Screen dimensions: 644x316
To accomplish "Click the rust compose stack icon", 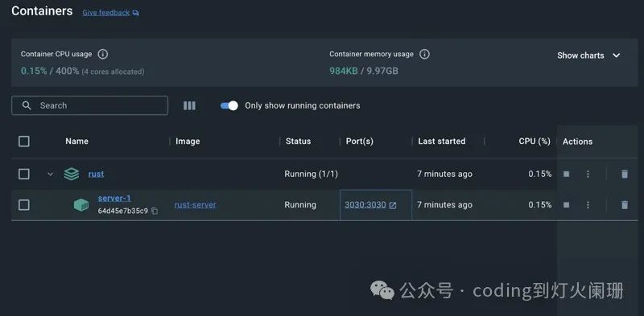I will click(72, 174).
